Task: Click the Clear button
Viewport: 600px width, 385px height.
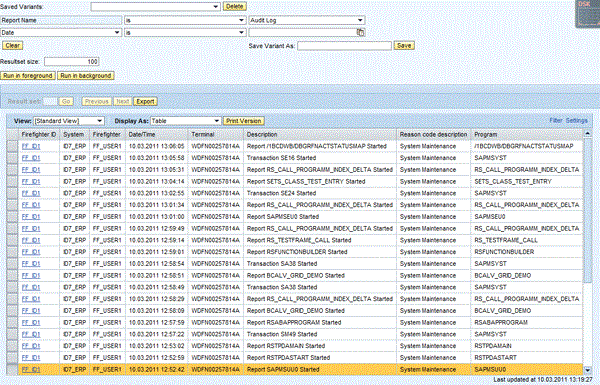Action: [x=13, y=46]
